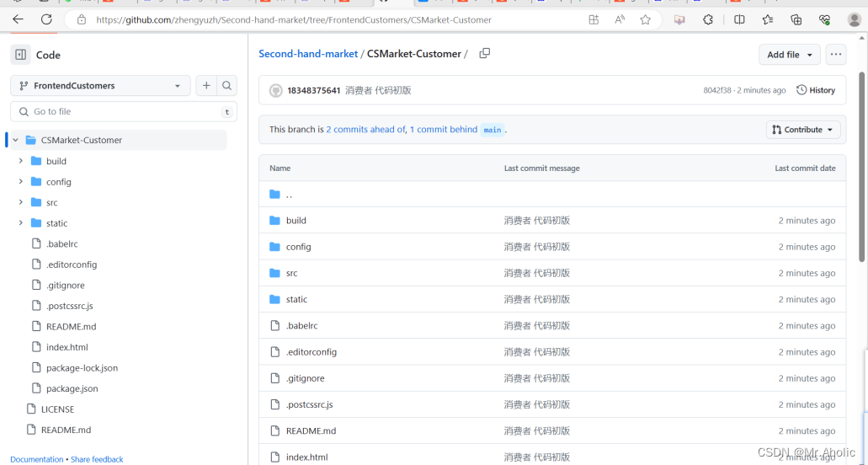The width and height of the screenshot is (868, 465).
Task: Activate the read aloud icon
Action: pos(620,20)
